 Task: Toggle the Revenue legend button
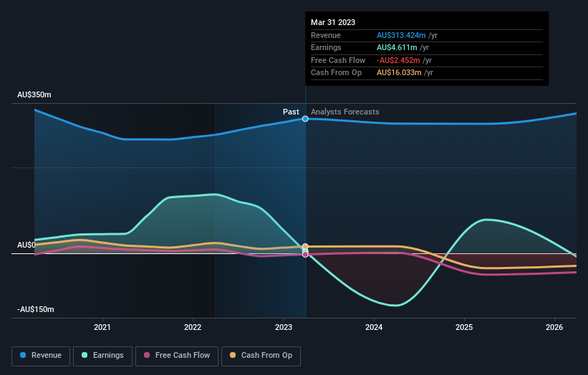coord(41,356)
